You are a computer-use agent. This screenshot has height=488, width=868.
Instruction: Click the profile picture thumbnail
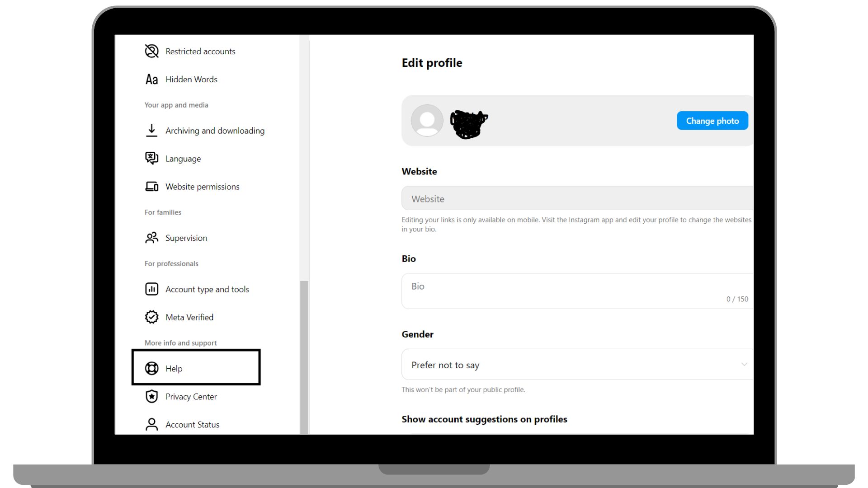426,120
